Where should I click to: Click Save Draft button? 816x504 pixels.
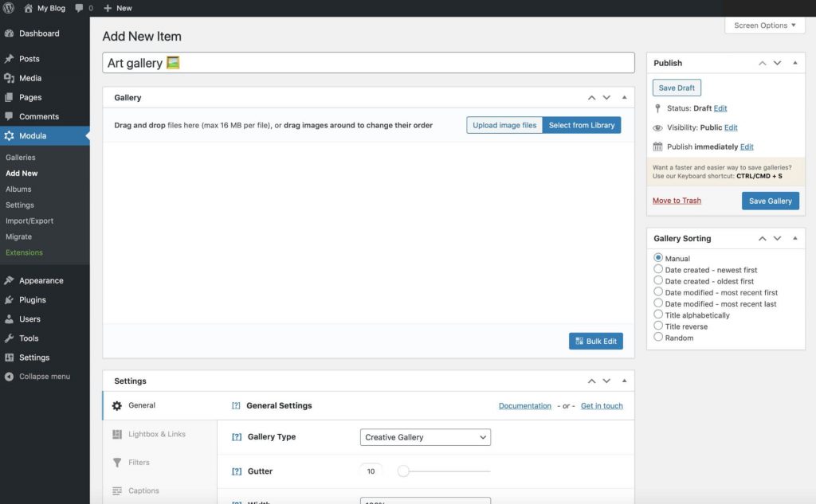click(x=677, y=88)
